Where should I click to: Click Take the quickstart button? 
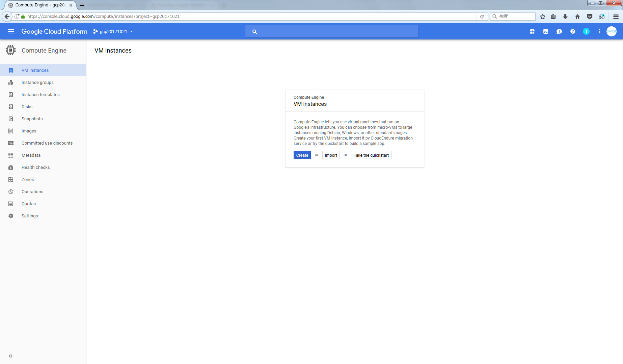(x=371, y=155)
